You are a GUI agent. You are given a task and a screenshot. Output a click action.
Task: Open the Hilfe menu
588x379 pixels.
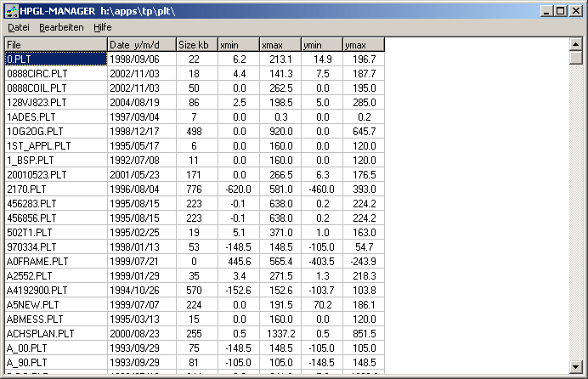[102, 27]
